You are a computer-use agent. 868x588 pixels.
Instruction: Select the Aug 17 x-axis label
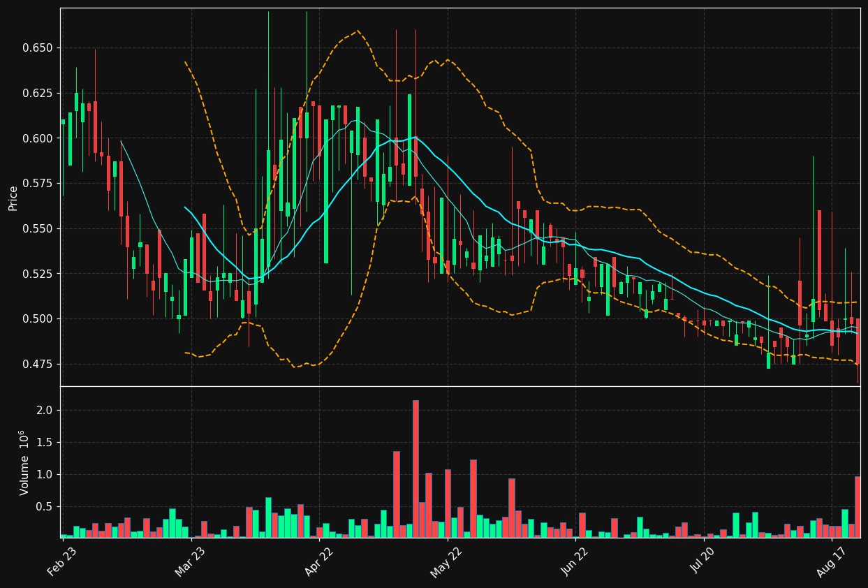click(831, 561)
